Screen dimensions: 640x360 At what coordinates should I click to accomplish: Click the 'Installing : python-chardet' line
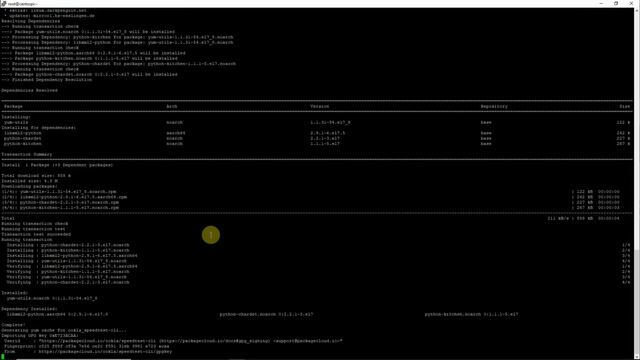(x=68, y=245)
